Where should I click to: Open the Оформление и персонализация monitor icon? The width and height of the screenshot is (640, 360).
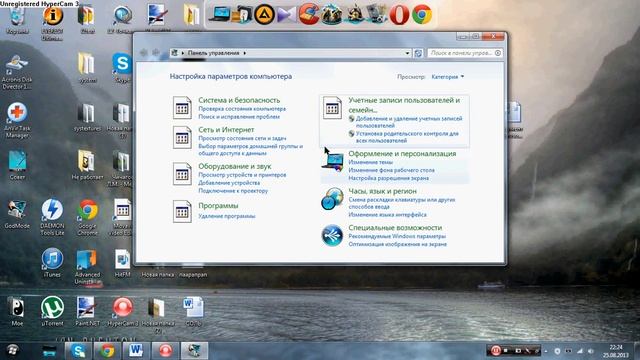[332, 162]
